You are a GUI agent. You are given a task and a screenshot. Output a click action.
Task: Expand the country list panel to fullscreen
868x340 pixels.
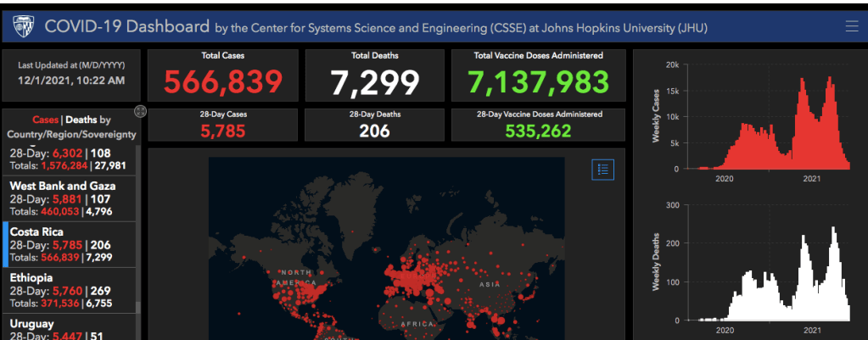tap(141, 111)
